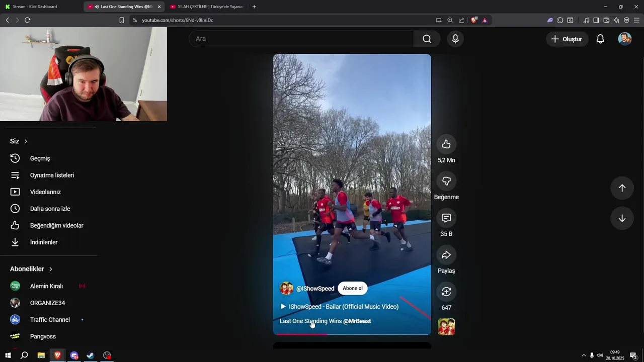Expand the Siz section chevron

coord(26,141)
